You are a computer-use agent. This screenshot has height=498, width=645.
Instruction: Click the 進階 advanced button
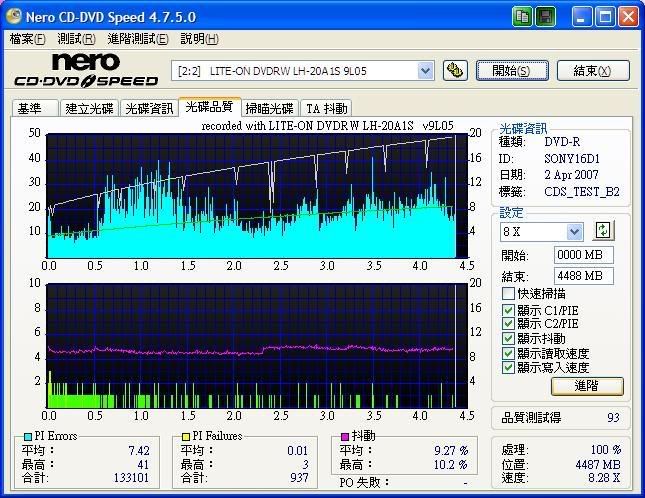click(587, 386)
